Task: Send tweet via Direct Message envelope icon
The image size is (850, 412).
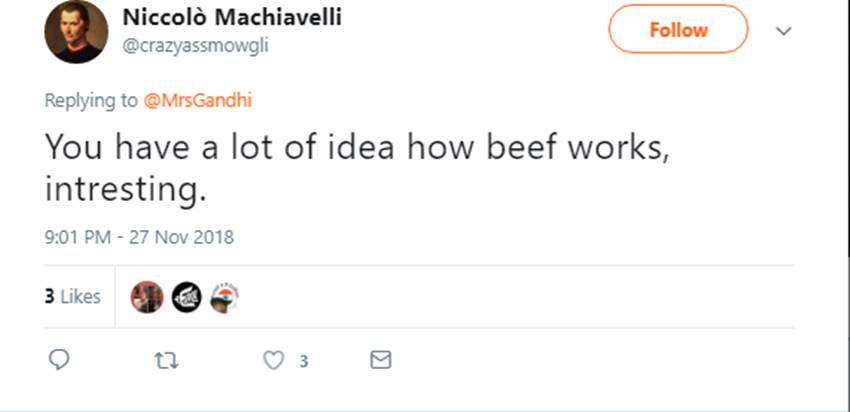Action: click(x=380, y=360)
